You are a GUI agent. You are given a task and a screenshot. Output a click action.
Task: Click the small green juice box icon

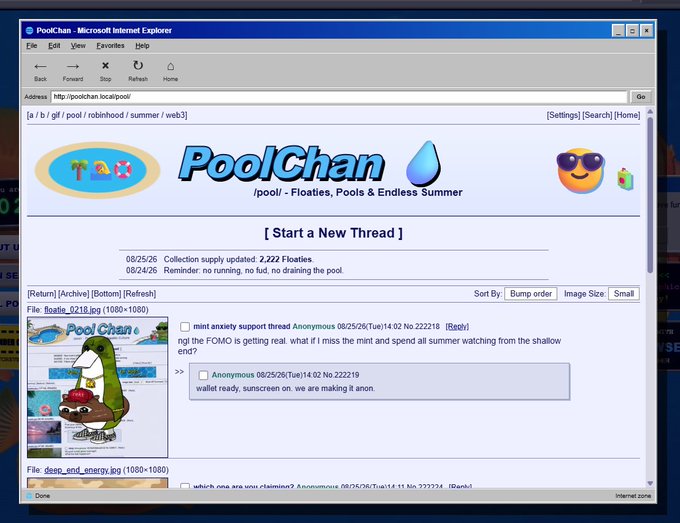click(x=625, y=179)
